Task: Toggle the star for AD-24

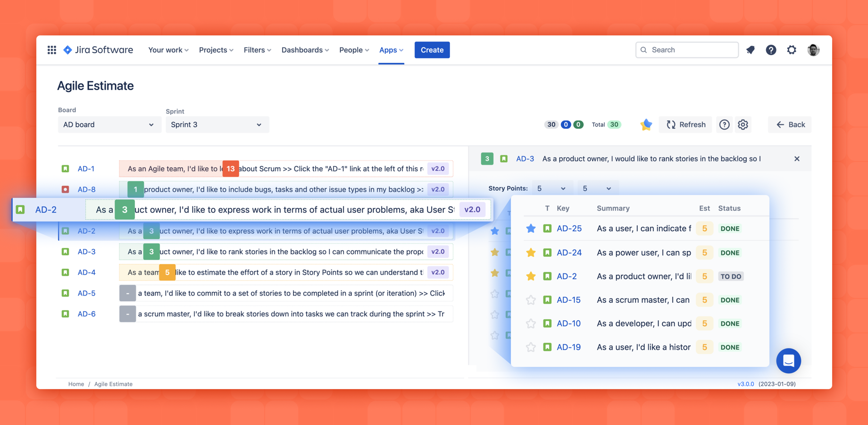Action: click(531, 253)
